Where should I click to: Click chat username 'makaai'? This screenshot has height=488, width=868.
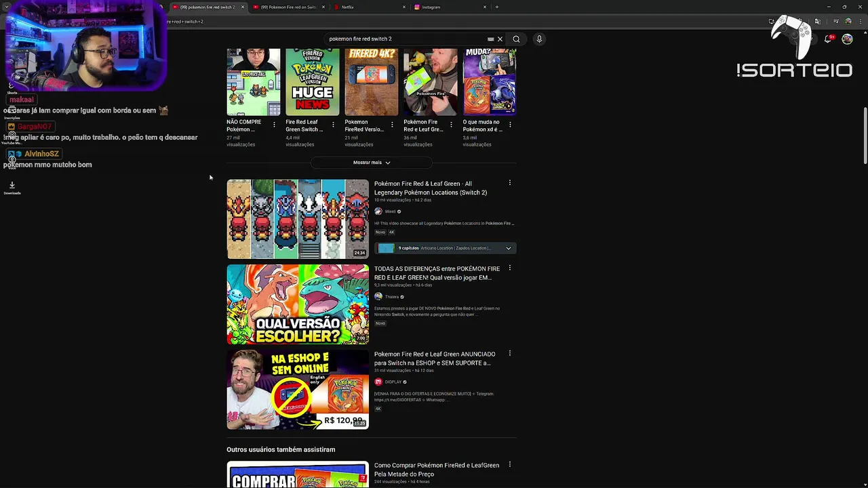[22, 100]
